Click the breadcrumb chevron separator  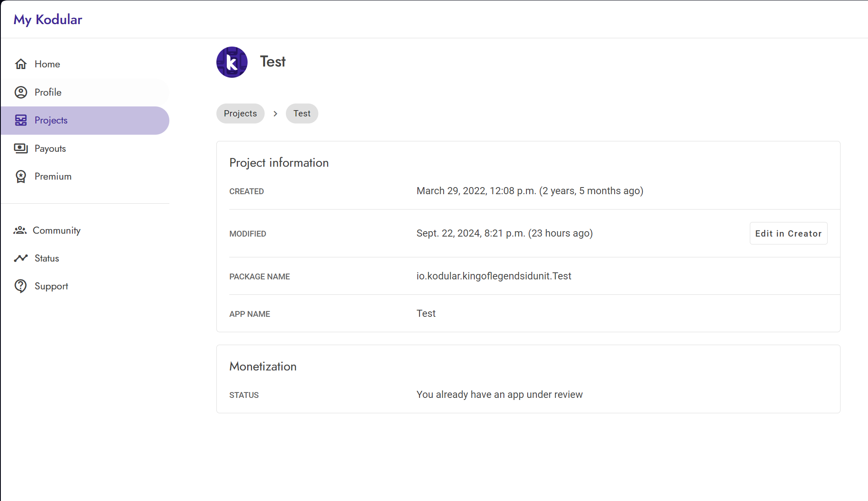click(x=275, y=114)
